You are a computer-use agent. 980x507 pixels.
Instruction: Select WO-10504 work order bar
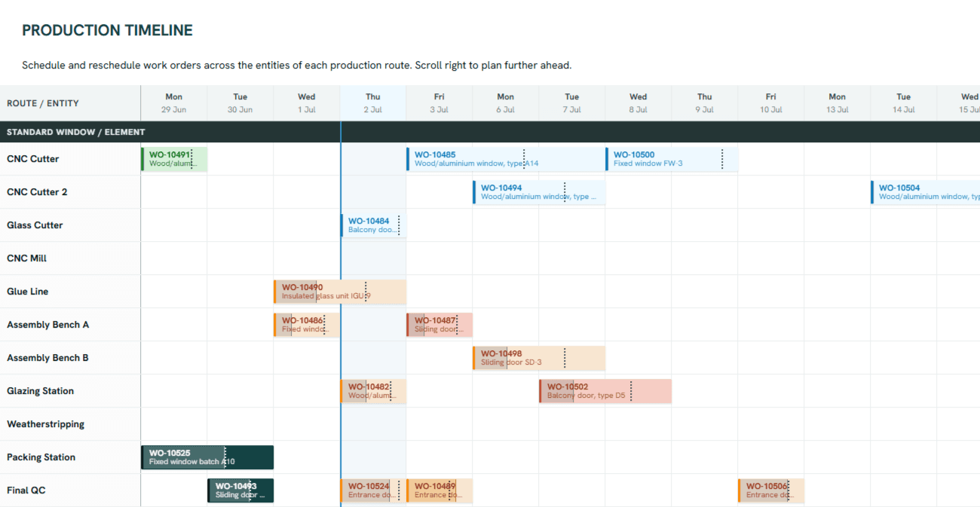(925, 192)
